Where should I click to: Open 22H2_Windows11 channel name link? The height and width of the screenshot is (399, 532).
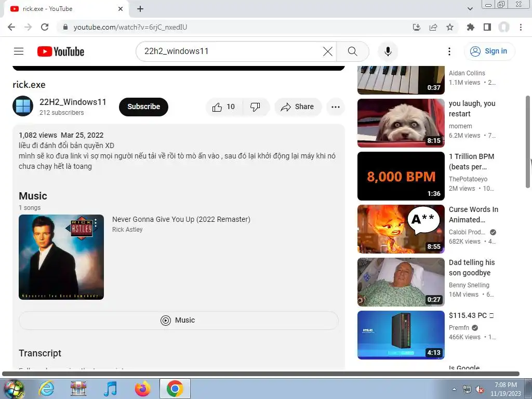pyautogui.click(x=73, y=102)
